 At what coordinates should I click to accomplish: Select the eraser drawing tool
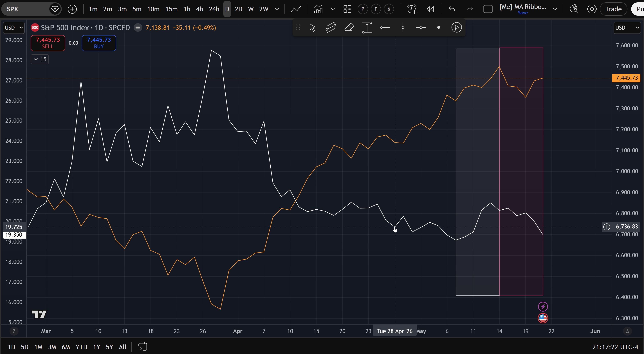(x=349, y=28)
